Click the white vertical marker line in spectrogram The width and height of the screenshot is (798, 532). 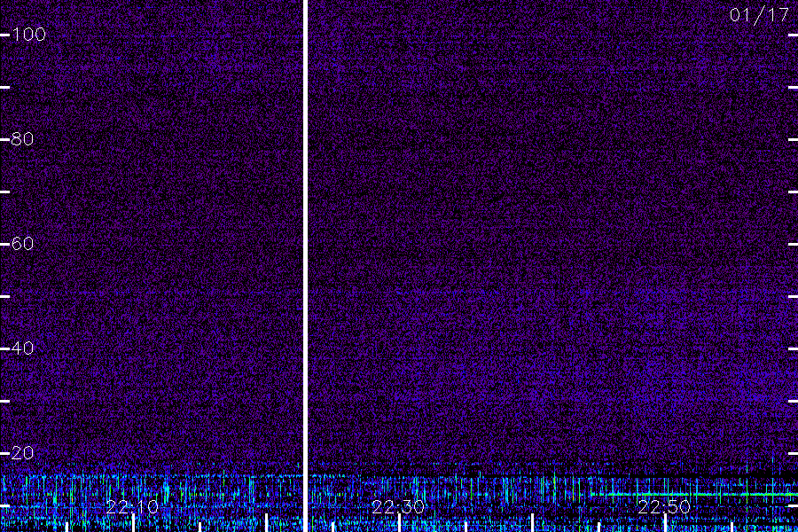[305, 266]
